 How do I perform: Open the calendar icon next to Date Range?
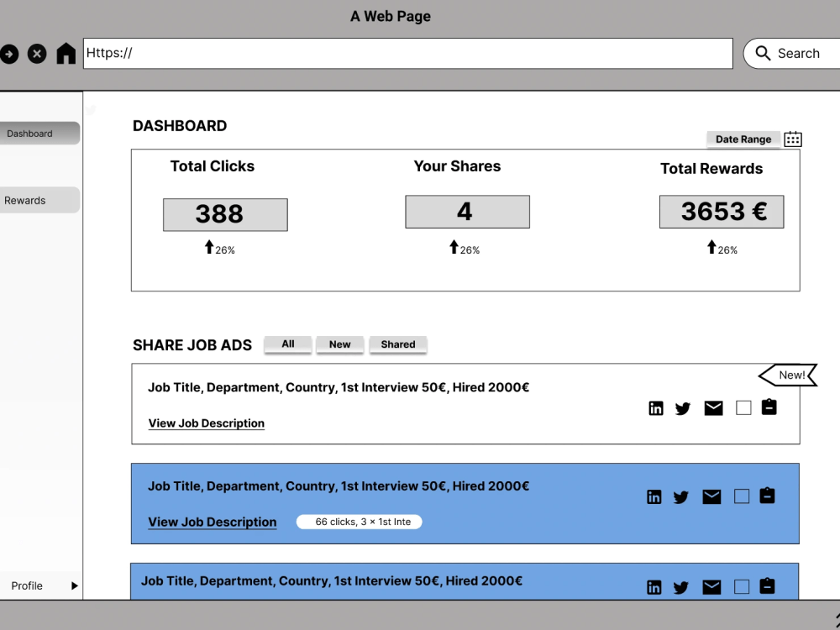tap(792, 139)
